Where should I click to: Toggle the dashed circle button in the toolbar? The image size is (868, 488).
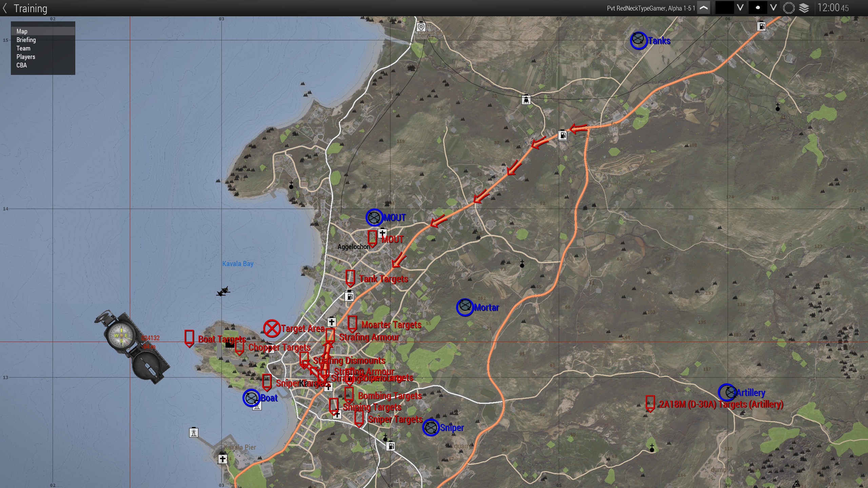(x=789, y=8)
